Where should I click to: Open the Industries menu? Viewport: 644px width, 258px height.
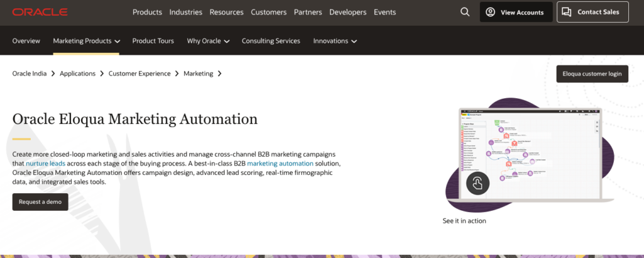186,13
